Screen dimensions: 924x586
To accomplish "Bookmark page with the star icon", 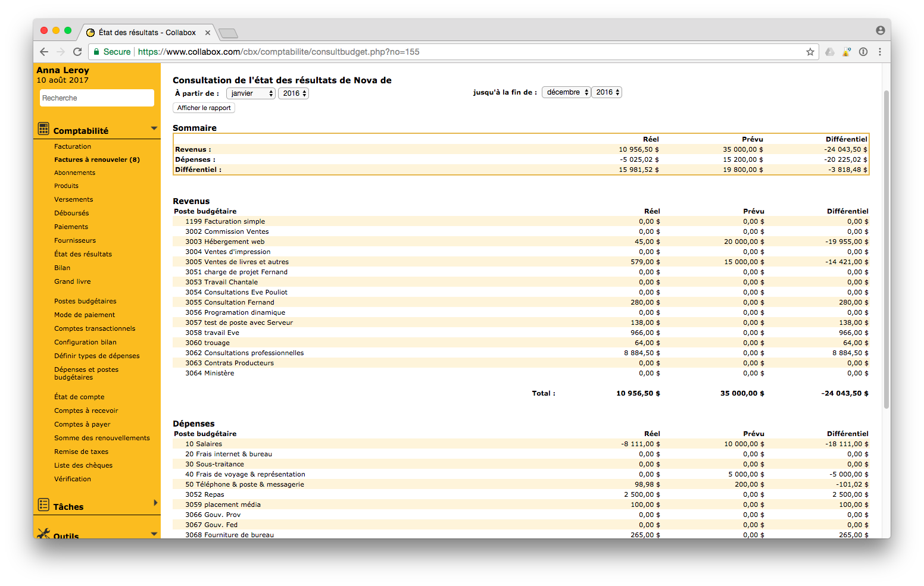I will tap(810, 52).
